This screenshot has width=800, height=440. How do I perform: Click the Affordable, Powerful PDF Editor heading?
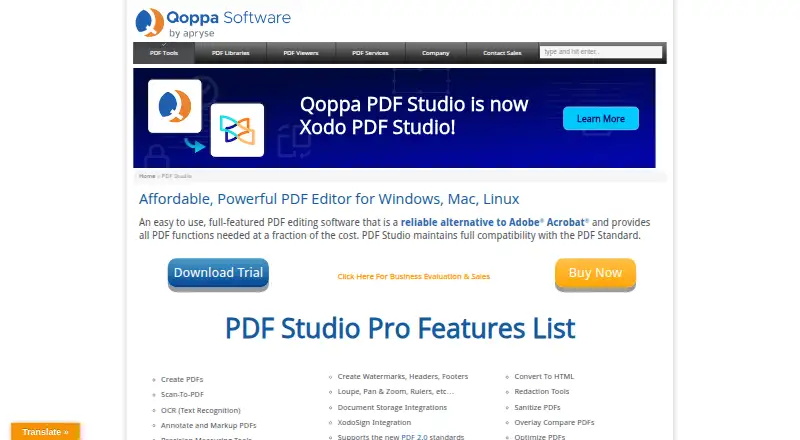[329, 199]
